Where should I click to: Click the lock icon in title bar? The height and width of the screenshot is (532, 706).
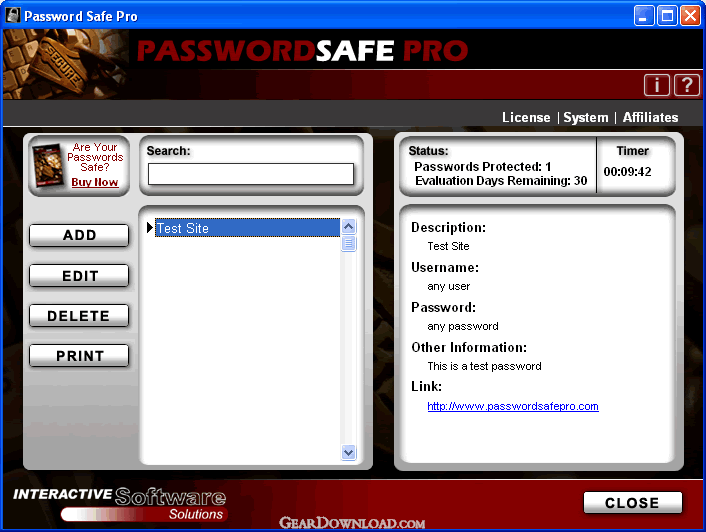13,15
